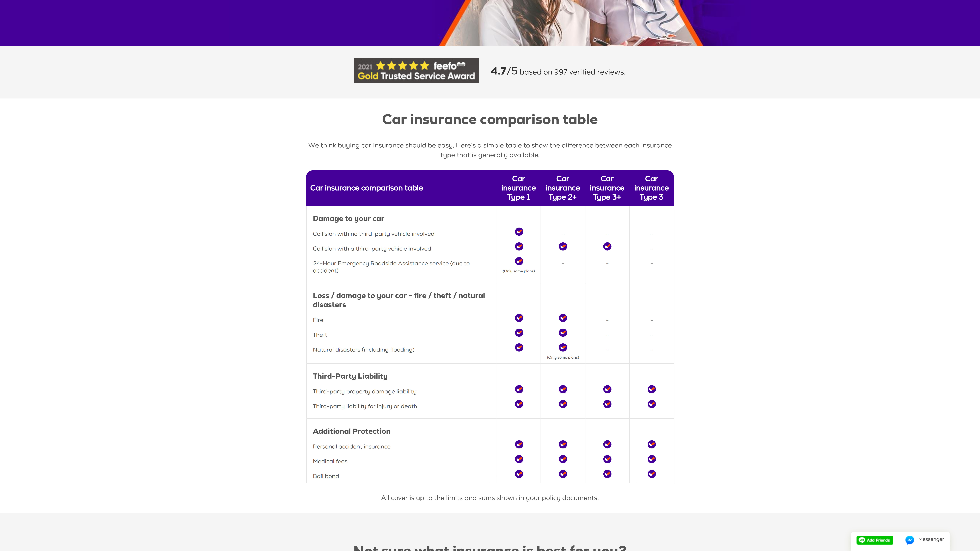980x551 pixels.
Task: Expand the Loss/damage fire/theft/natural disasters section
Action: (399, 299)
